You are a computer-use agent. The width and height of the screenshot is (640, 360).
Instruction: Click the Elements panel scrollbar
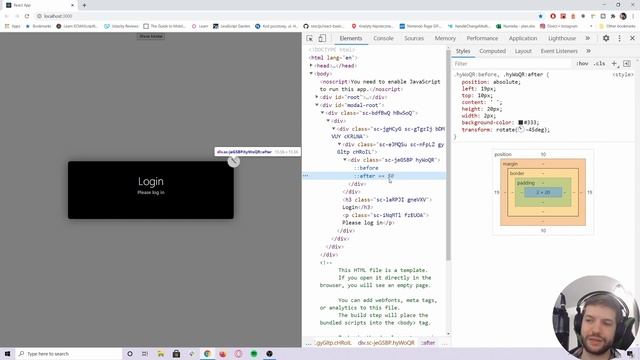pos(448,155)
